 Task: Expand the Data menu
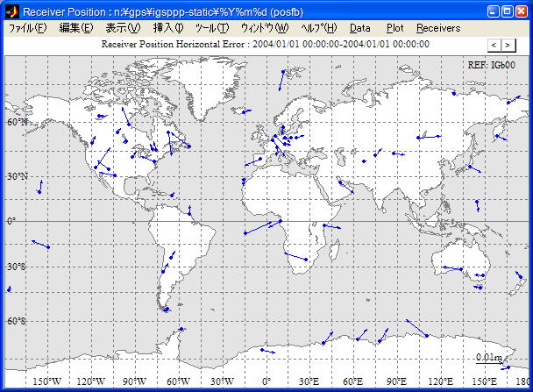click(x=359, y=28)
